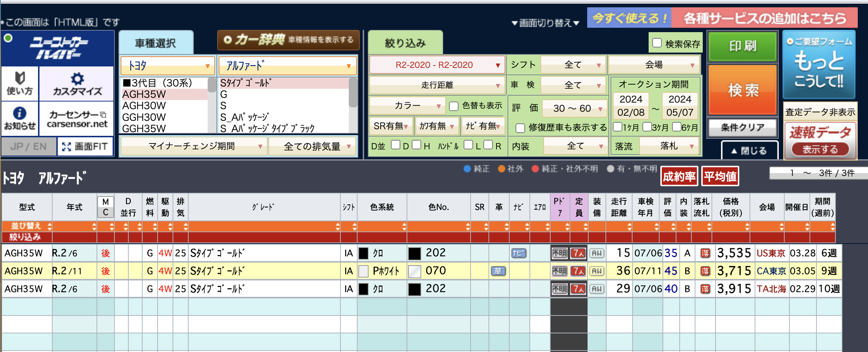
Task: Open the カー辞典 vehicle dictionary
Action: [x=288, y=40]
